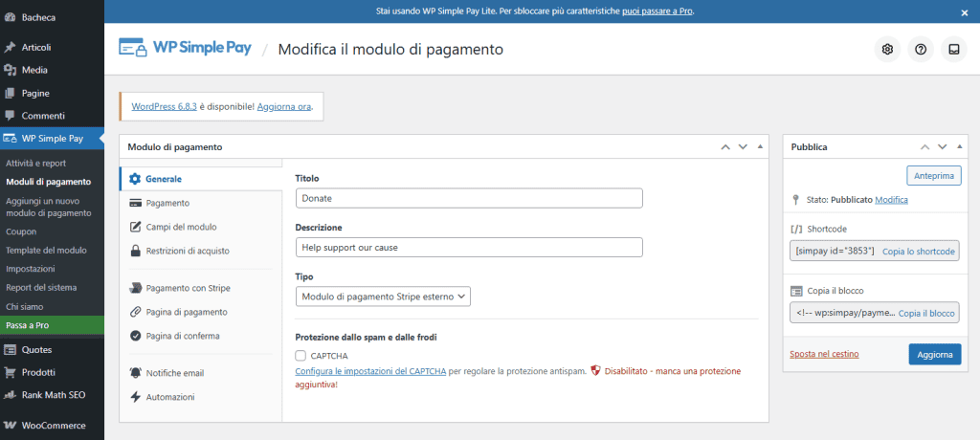Open Chi siamo submenu item
The image size is (980, 440).
click(x=24, y=307)
